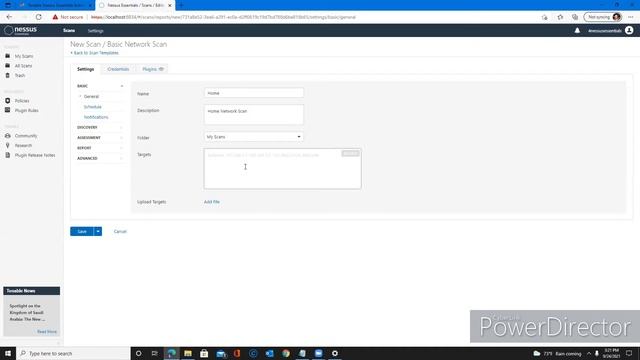
Task: Click the Nessus logo in header
Action: [x=20, y=31]
